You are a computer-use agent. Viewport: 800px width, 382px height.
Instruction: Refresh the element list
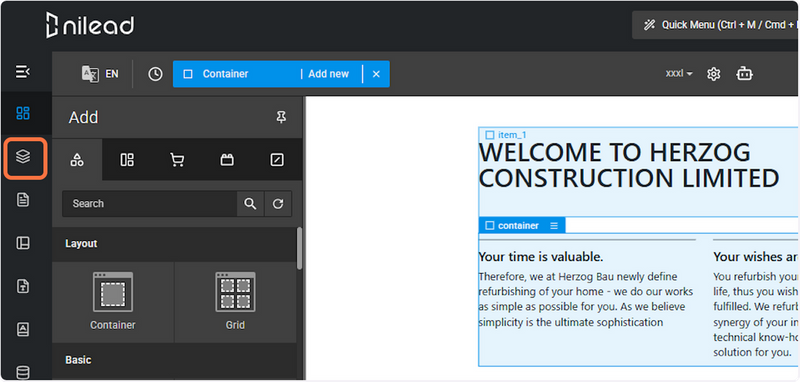tap(278, 203)
